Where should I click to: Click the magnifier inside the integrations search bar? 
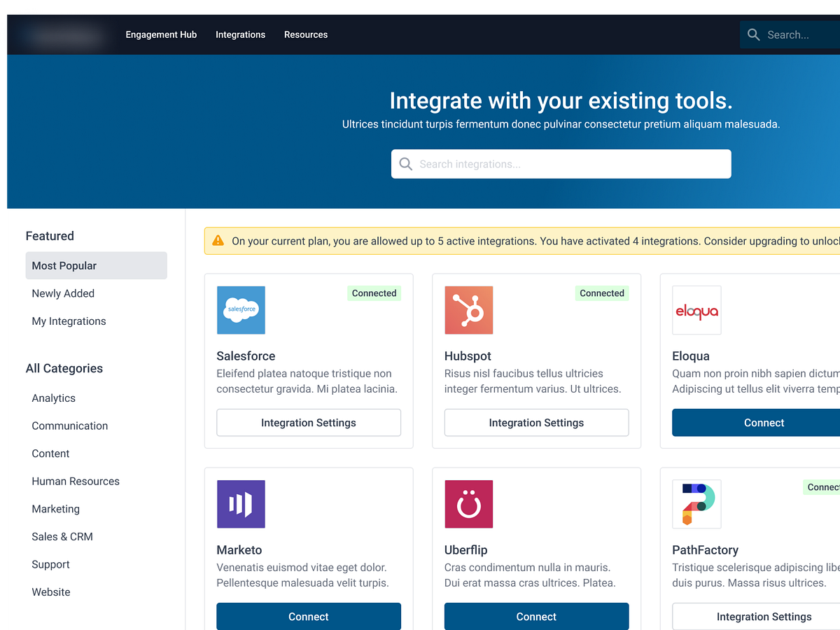(x=406, y=164)
